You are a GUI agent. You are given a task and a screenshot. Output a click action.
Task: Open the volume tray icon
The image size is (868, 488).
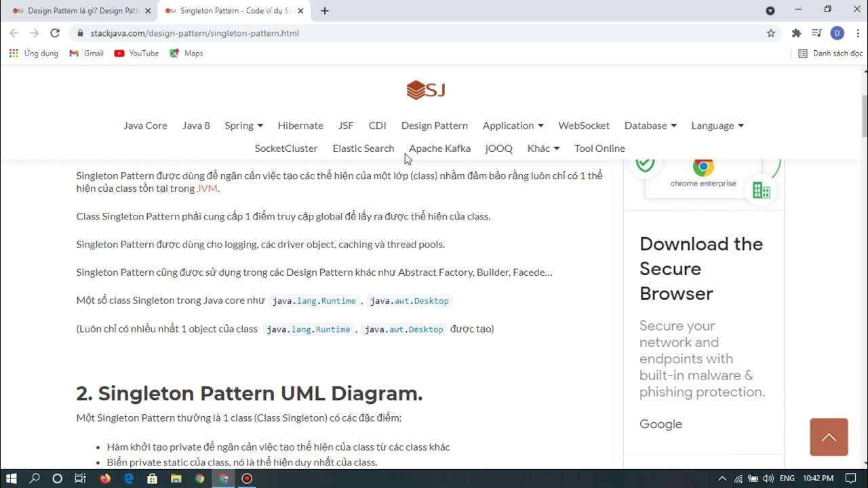[x=769, y=479]
